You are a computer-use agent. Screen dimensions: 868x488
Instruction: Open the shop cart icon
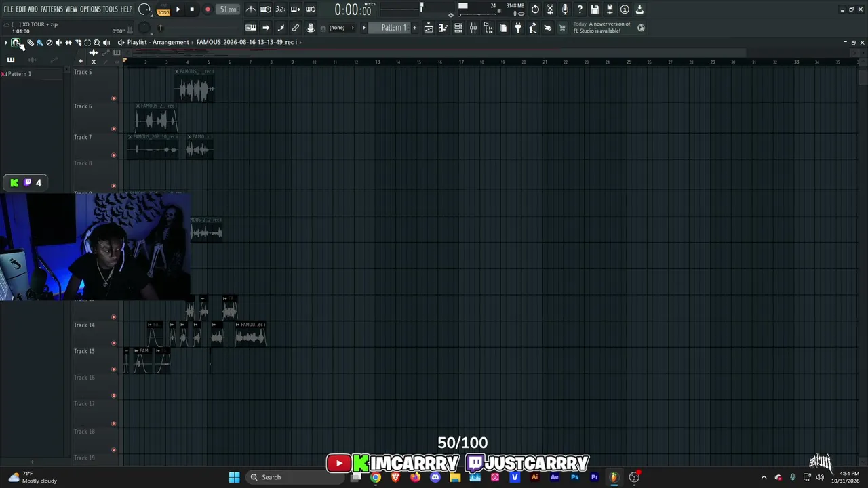pyautogui.click(x=562, y=28)
